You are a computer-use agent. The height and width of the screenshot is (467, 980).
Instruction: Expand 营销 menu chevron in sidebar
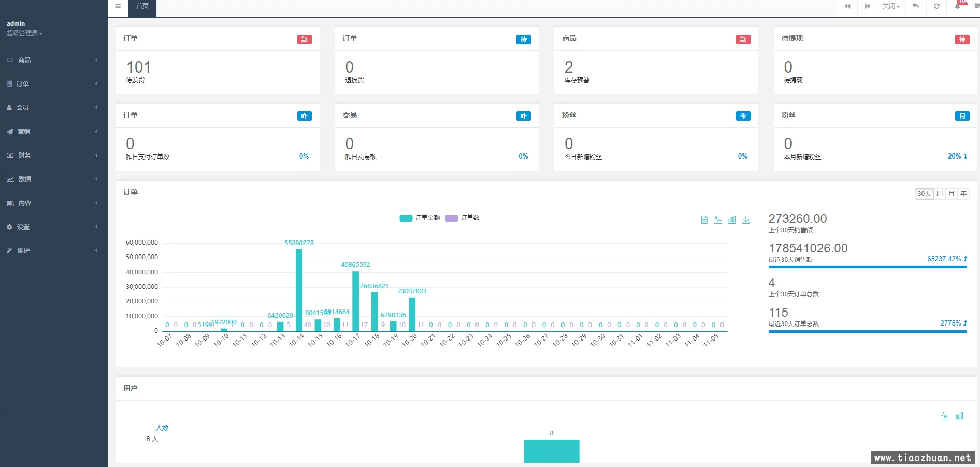[x=96, y=132]
